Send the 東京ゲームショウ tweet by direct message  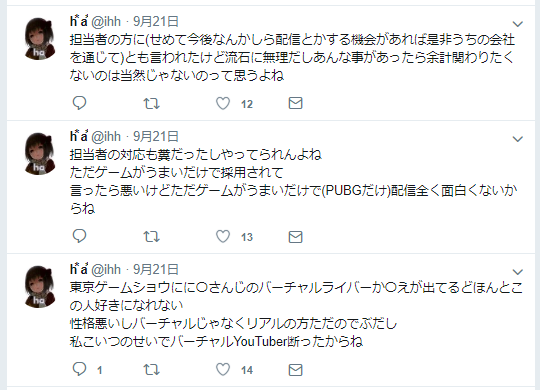[x=295, y=370]
